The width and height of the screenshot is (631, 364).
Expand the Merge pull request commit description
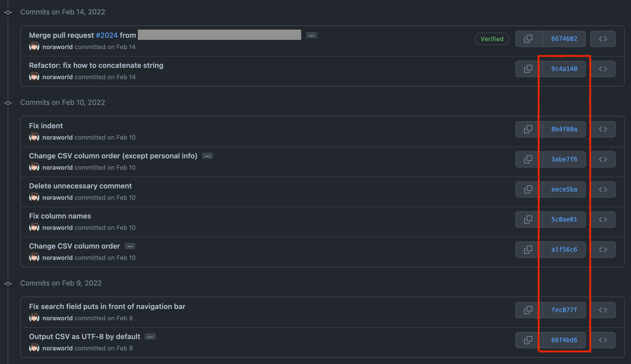point(311,35)
